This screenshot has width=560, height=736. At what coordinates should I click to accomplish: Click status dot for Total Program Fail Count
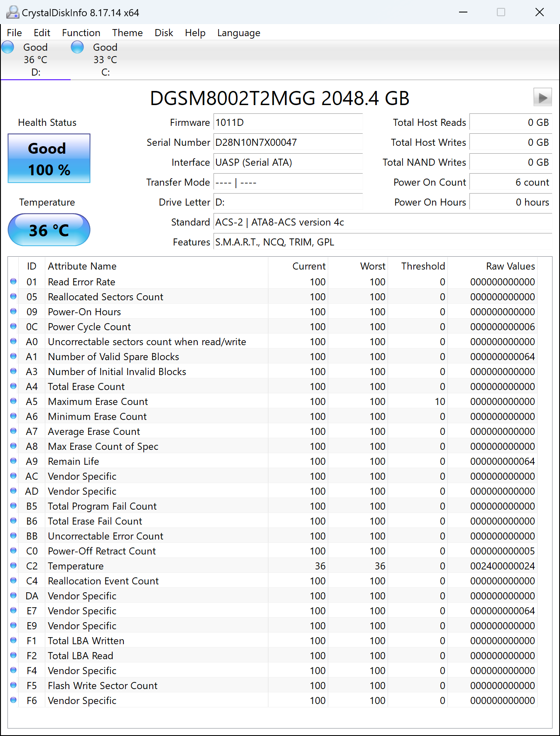coord(13,506)
